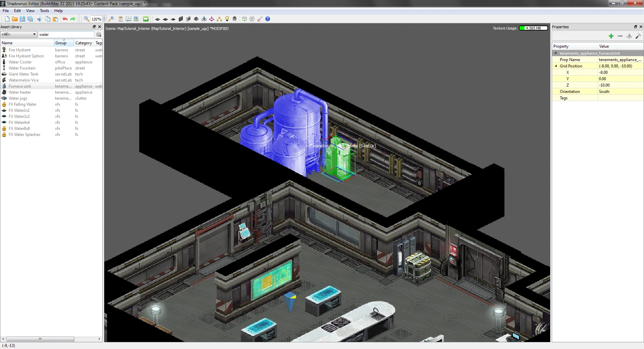
Task: Click the grey minus in Properties
Action: pyautogui.click(x=620, y=36)
